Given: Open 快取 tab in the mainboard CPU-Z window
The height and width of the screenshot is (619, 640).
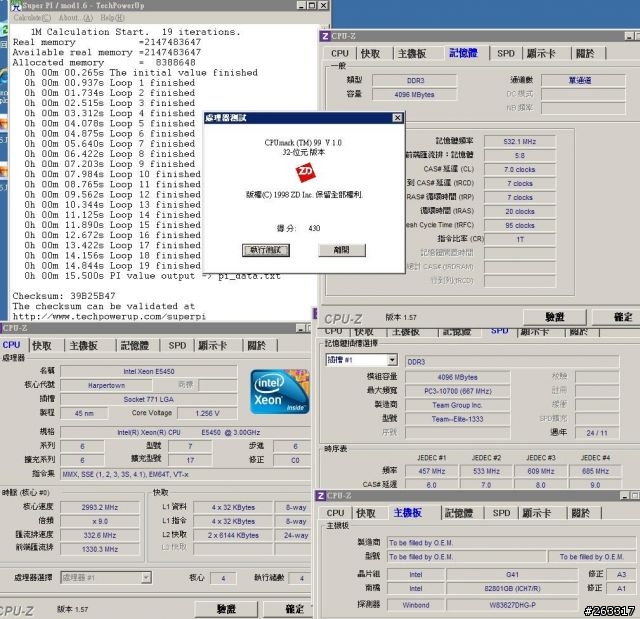Looking at the screenshot, I should point(366,513).
